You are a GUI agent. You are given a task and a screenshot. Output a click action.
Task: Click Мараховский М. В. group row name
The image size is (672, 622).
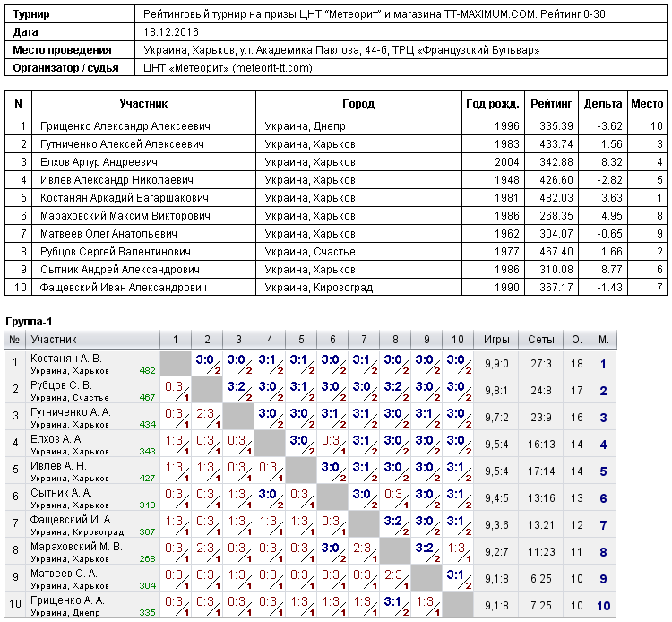76,547
